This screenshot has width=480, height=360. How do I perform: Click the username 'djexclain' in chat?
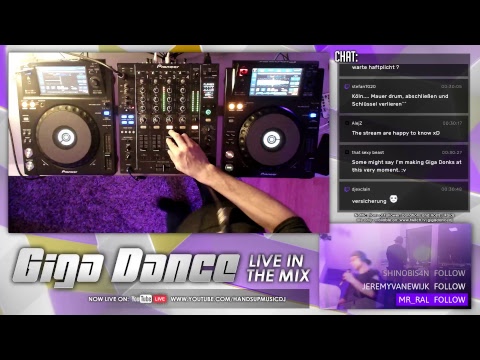[x=361, y=189]
